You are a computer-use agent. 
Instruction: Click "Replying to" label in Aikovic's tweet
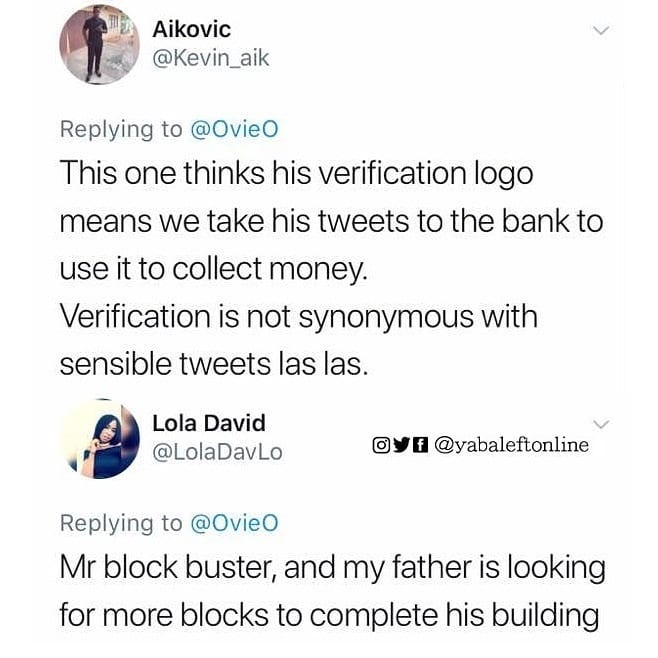click(121, 129)
